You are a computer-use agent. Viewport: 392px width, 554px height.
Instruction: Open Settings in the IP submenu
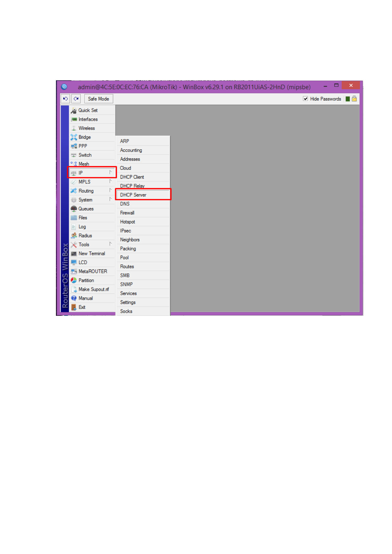coord(143,302)
